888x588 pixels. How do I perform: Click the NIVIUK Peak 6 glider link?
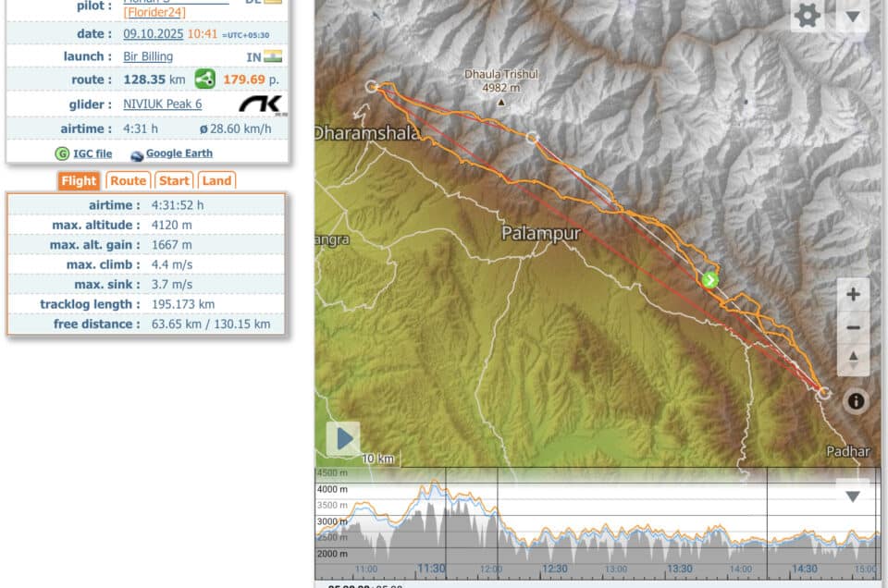tap(162, 104)
